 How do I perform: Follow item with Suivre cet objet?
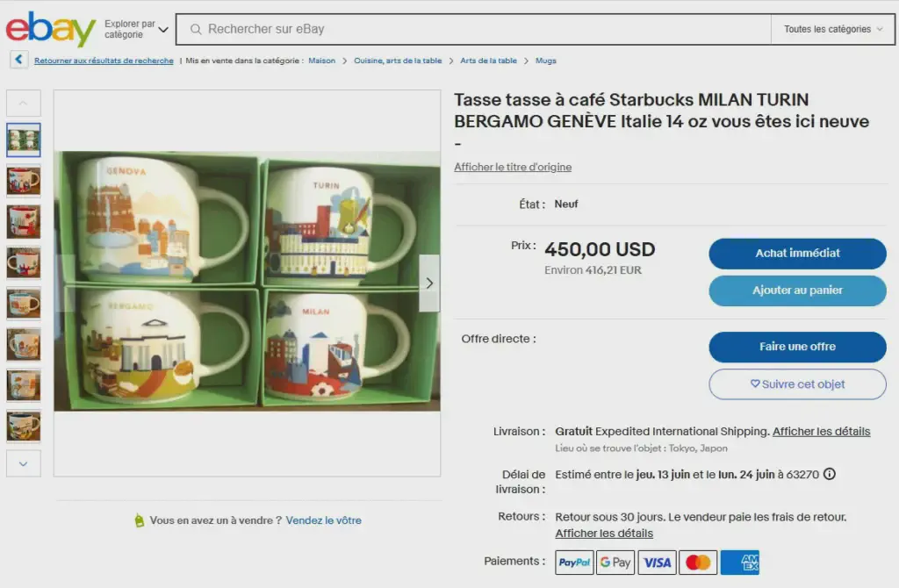coord(797,384)
